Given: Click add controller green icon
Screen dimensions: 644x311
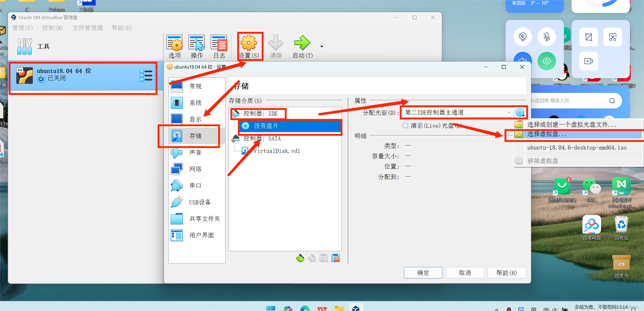Looking at the screenshot, I should click(x=300, y=258).
